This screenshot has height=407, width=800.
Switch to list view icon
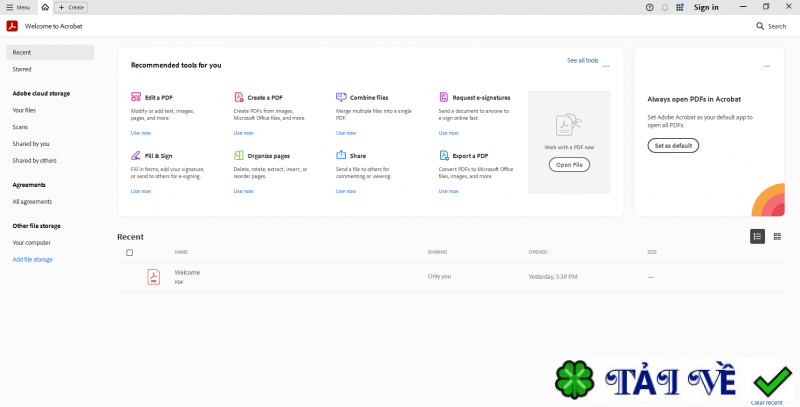coord(757,236)
